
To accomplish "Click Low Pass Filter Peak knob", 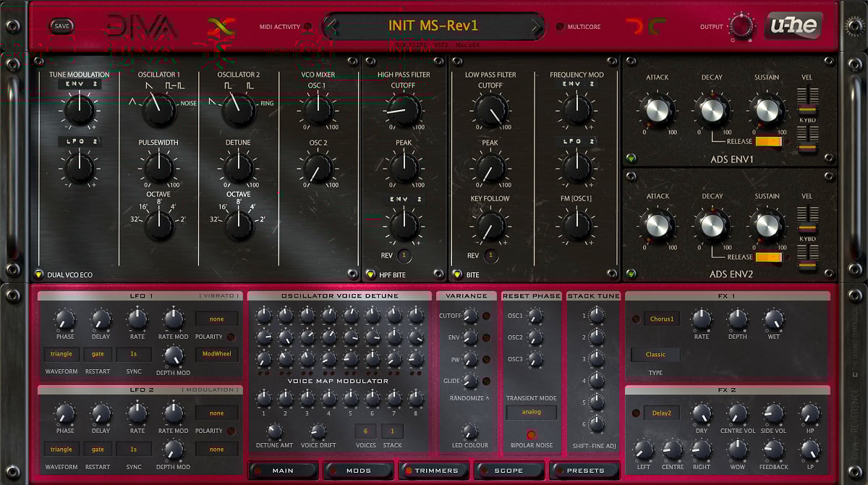I will (x=490, y=168).
